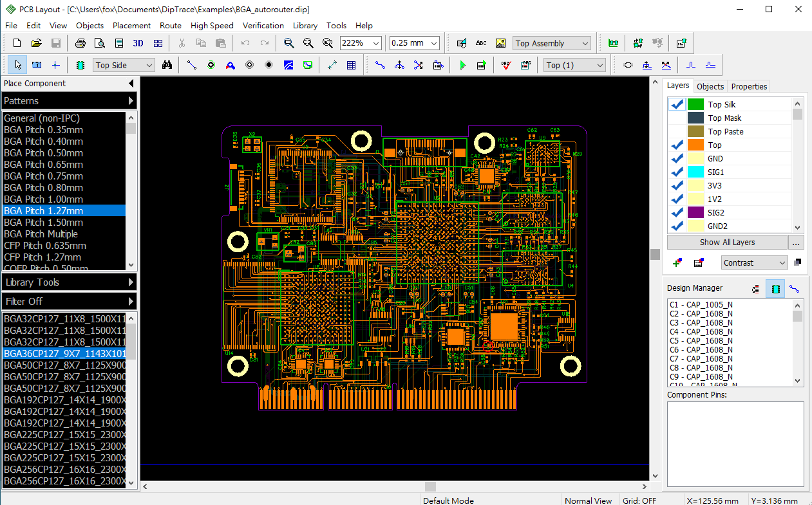The image size is (812, 505).
Task: Open the Zoom Window magnifier tool
Action: (289, 42)
